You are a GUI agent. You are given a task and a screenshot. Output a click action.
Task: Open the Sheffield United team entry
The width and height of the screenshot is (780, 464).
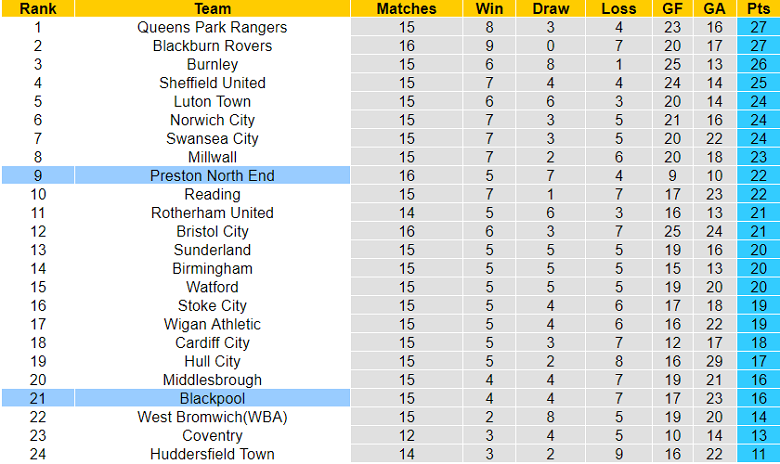[x=212, y=83]
